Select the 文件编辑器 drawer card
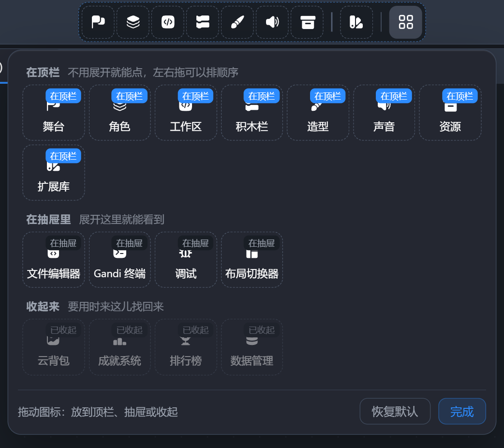 tap(54, 259)
